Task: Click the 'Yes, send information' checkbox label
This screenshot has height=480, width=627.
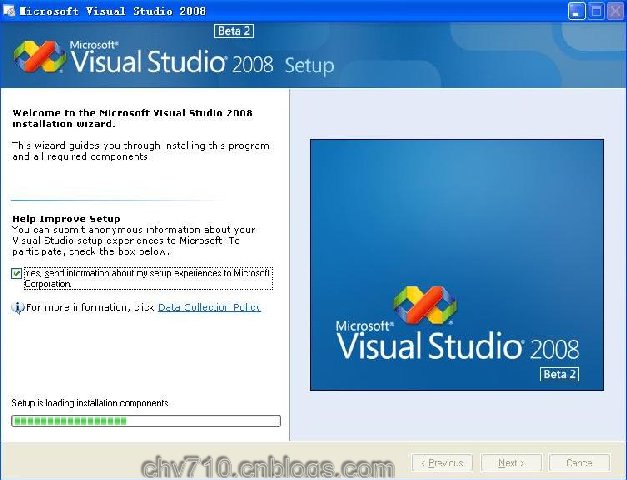Action: point(148,278)
